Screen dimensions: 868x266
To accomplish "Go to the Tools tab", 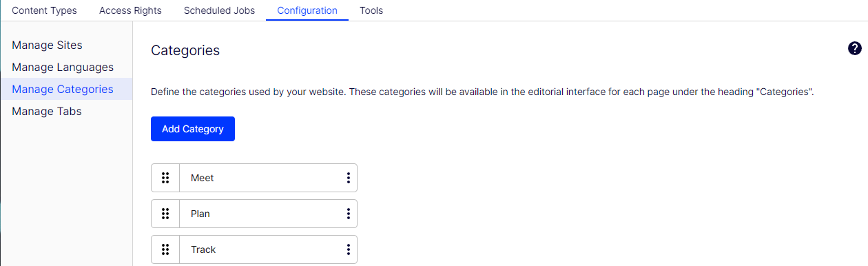I will coord(371,10).
